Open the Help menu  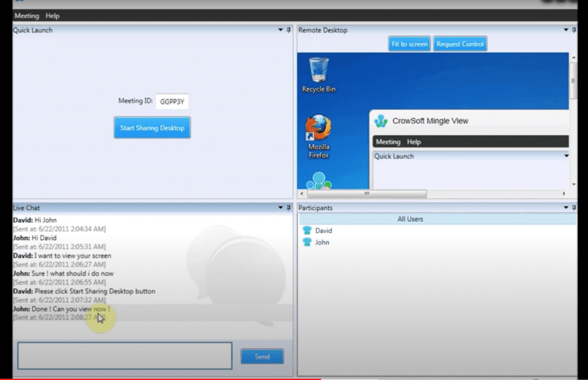(x=52, y=16)
